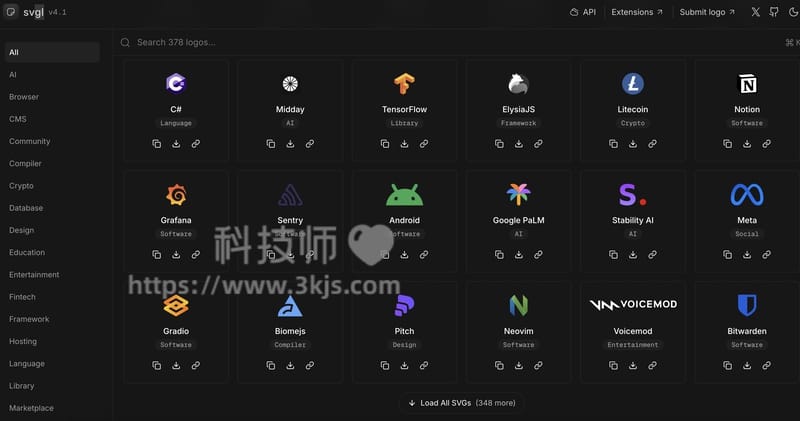Filter by Marketplace category
The width and height of the screenshot is (800, 421).
[x=31, y=408]
